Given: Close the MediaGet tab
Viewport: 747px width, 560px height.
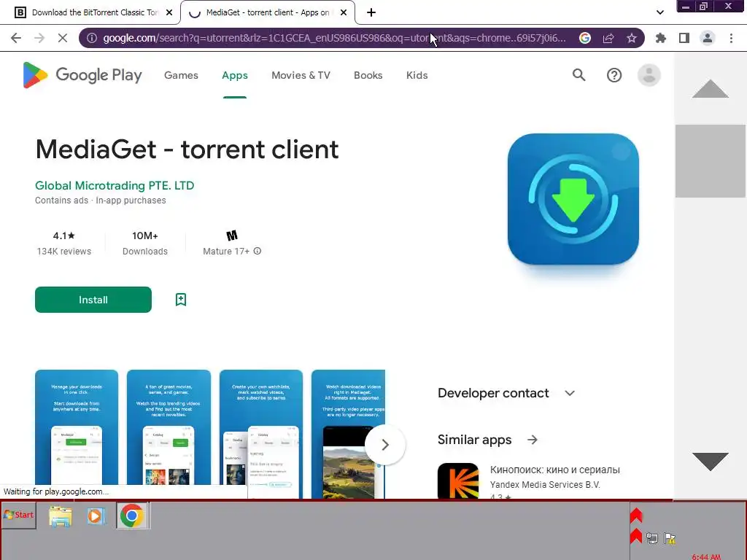Looking at the screenshot, I should click(x=344, y=12).
